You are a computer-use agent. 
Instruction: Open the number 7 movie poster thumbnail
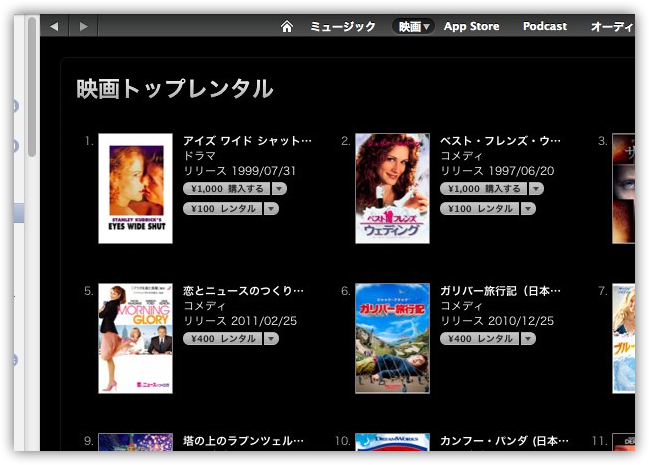pos(623,338)
